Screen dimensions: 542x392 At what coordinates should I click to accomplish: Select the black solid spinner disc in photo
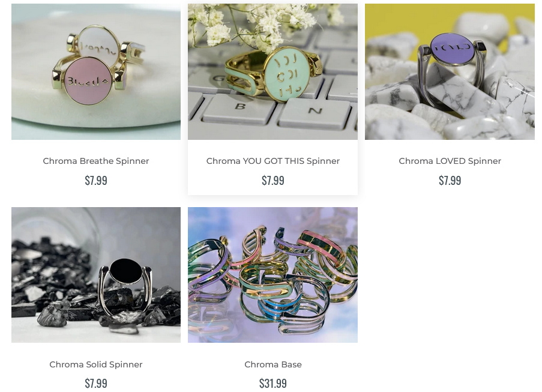(125, 271)
